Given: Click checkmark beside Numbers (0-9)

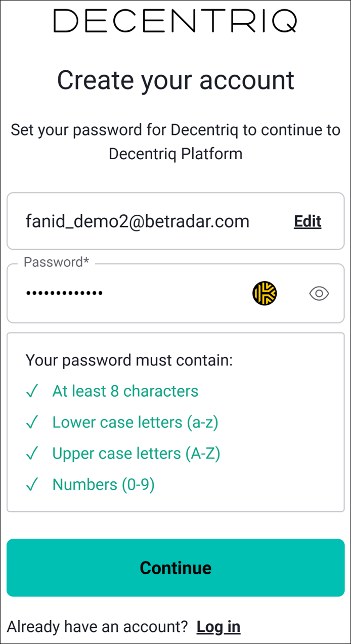Looking at the screenshot, I should coord(32,485).
